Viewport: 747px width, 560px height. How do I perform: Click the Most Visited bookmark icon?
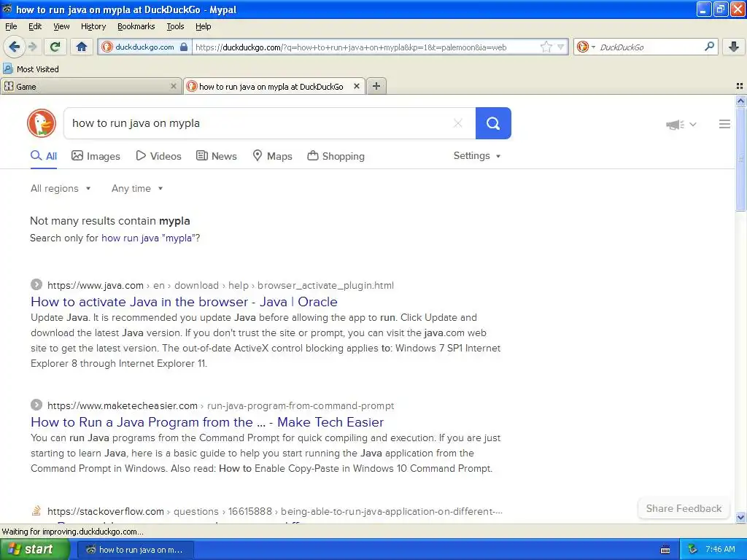[8, 69]
